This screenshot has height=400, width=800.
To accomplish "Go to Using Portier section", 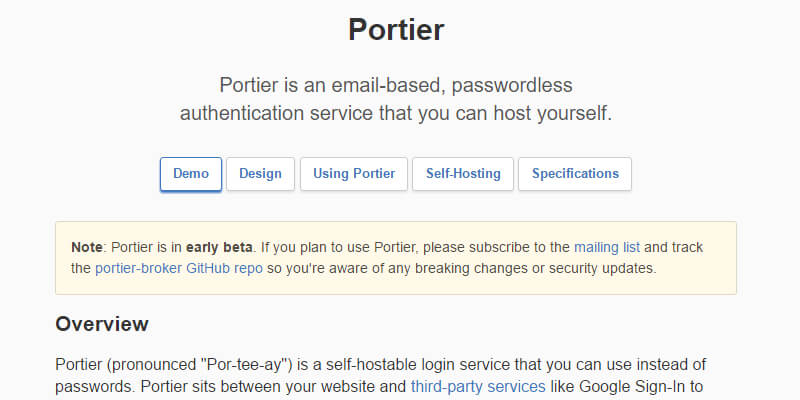I will pyautogui.click(x=354, y=173).
